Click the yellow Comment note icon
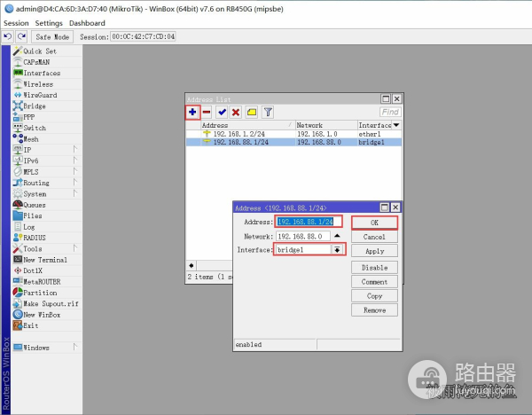The image size is (532, 415). (252, 112)
